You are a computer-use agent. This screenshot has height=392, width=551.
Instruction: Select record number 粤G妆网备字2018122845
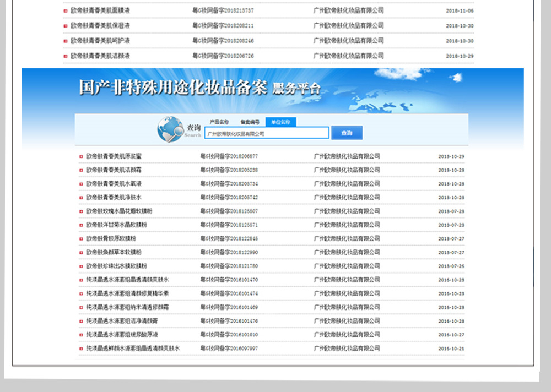[x=229, y=238]
